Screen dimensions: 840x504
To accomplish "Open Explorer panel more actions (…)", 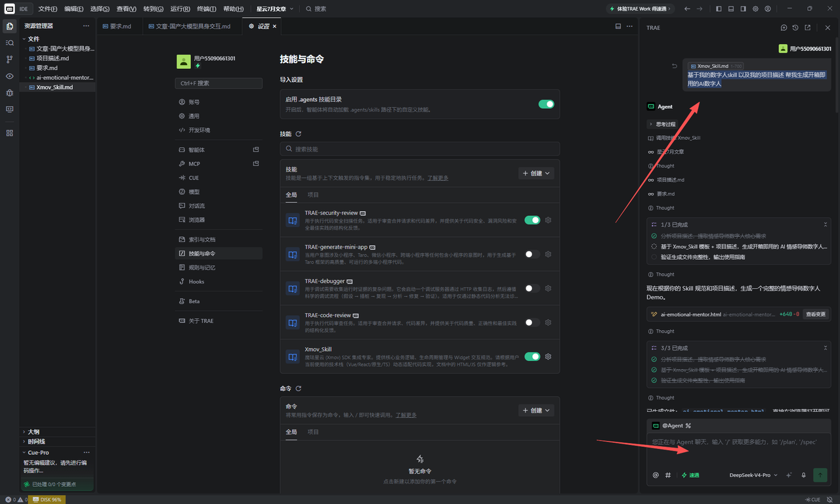I will tap(86, 26).
